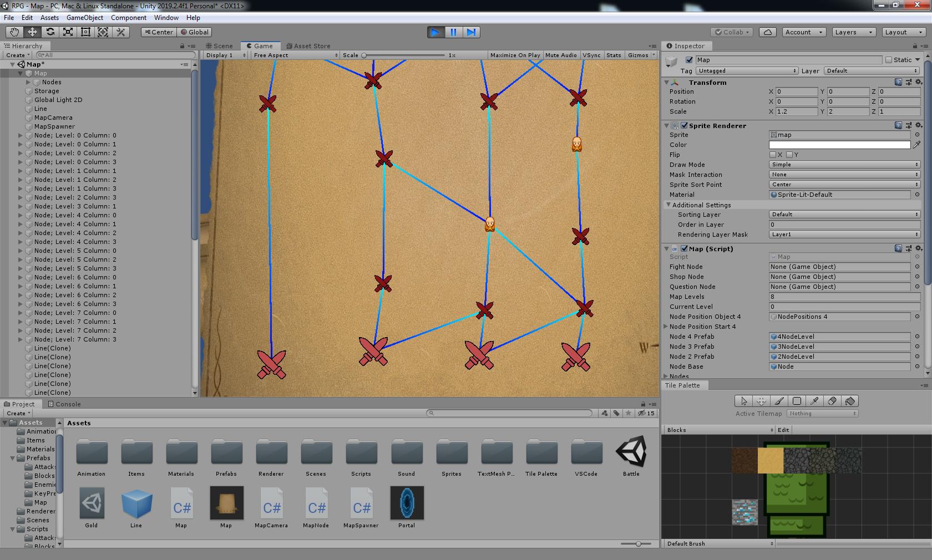
Task: Open the Prefabs folder in assets grid
Action: 226,456
